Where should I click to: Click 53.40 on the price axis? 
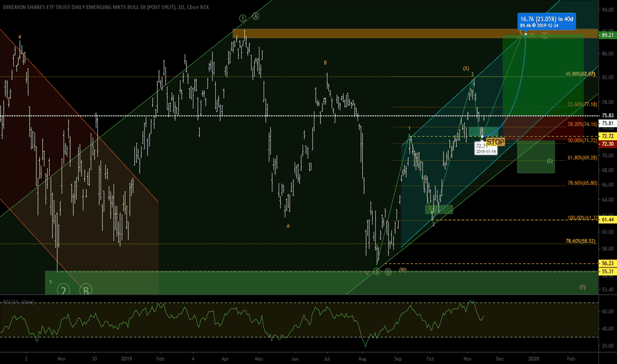[608, 290]
